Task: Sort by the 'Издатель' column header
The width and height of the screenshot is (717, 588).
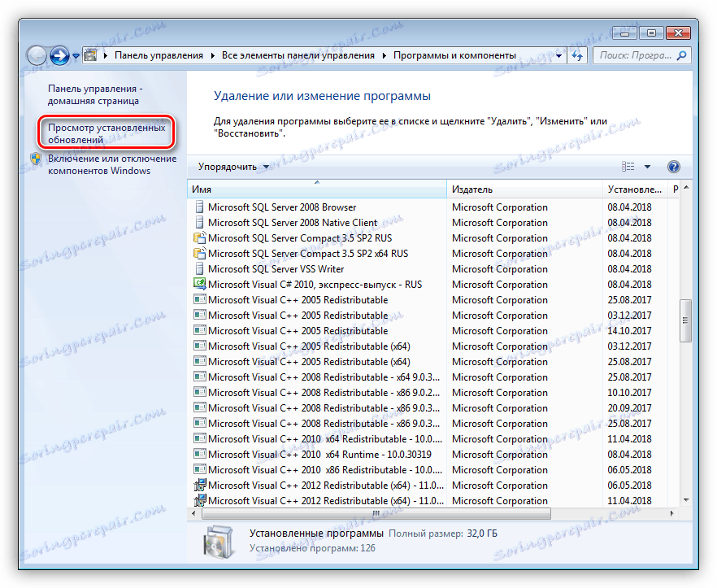Action: pos(524,189)
